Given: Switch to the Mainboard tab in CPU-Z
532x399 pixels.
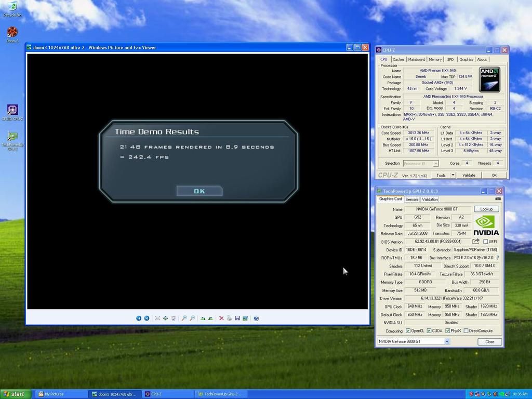Looking at the screenshot, I should 417,59.
